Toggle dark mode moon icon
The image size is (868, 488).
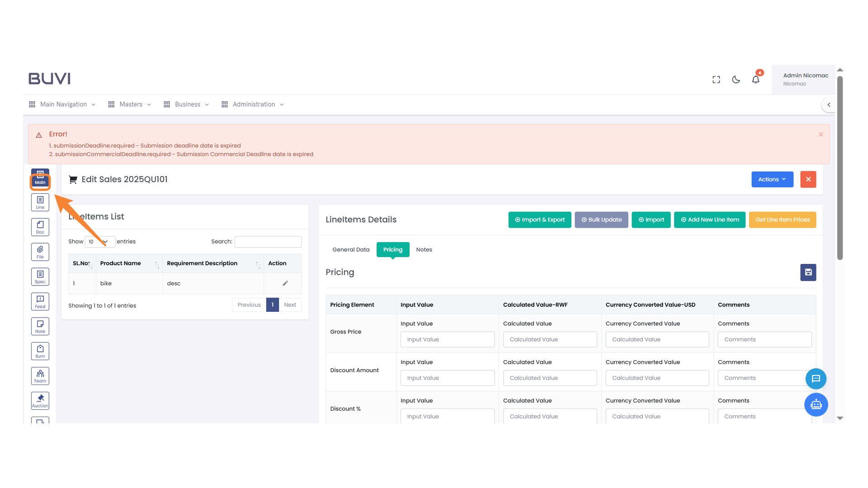pos(736,80)
